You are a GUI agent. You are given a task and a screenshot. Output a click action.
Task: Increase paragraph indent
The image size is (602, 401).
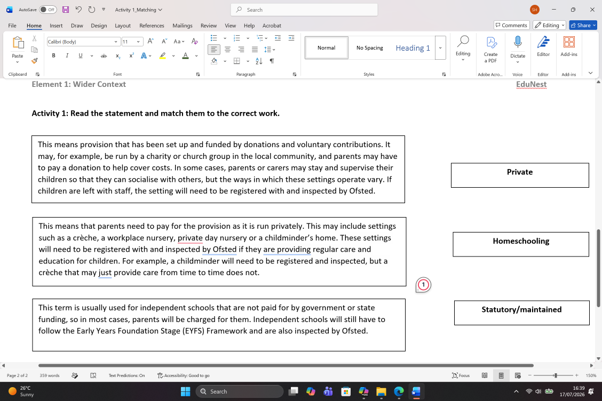pos(291,38)
